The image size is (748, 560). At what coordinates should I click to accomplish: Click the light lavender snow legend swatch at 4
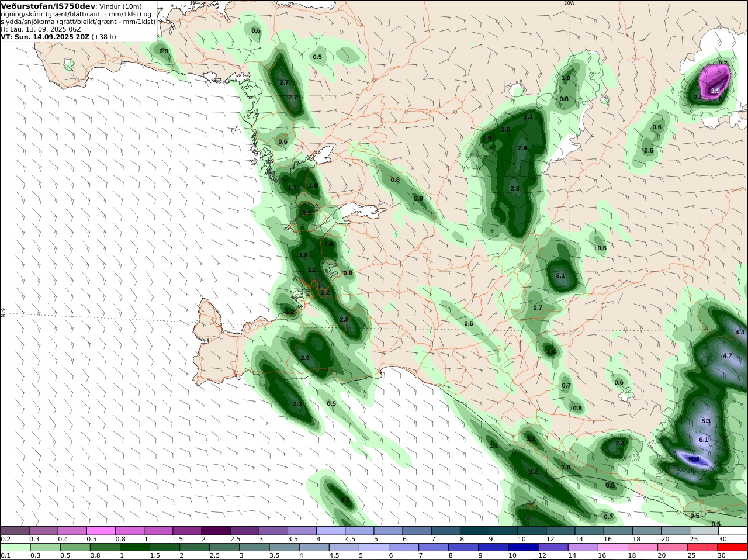click(x=331, y=531)
